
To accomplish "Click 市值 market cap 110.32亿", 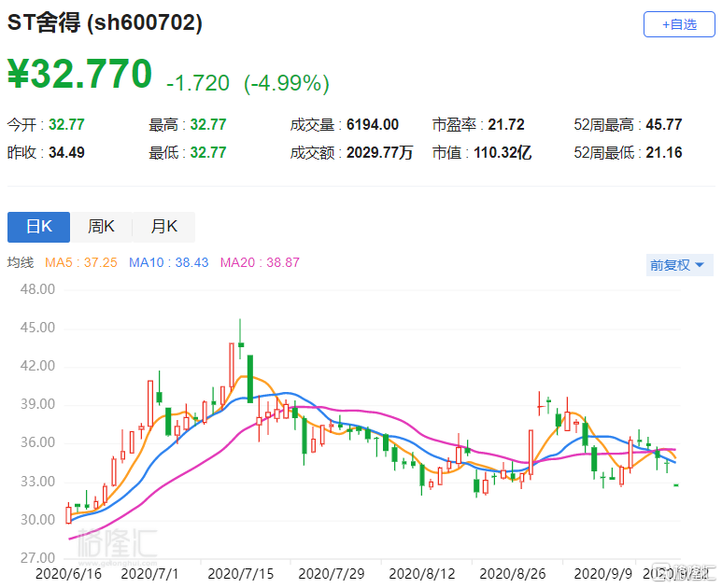I will 503,153.
